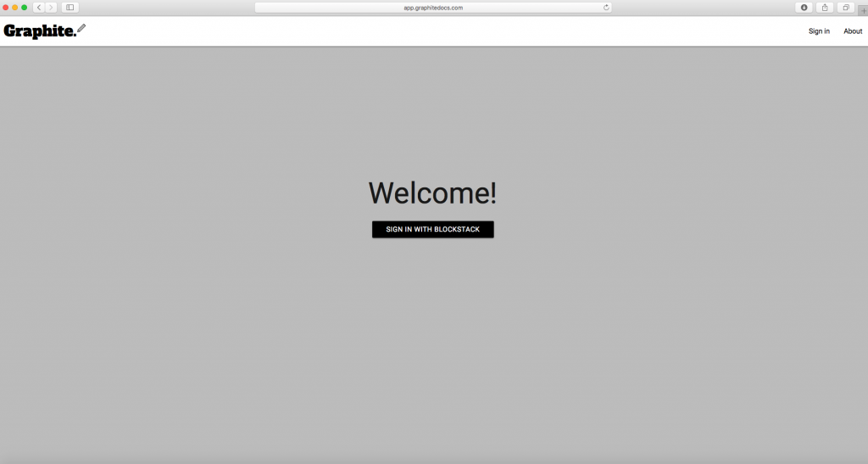Click the Graphite logo

[x=44, y=31]
